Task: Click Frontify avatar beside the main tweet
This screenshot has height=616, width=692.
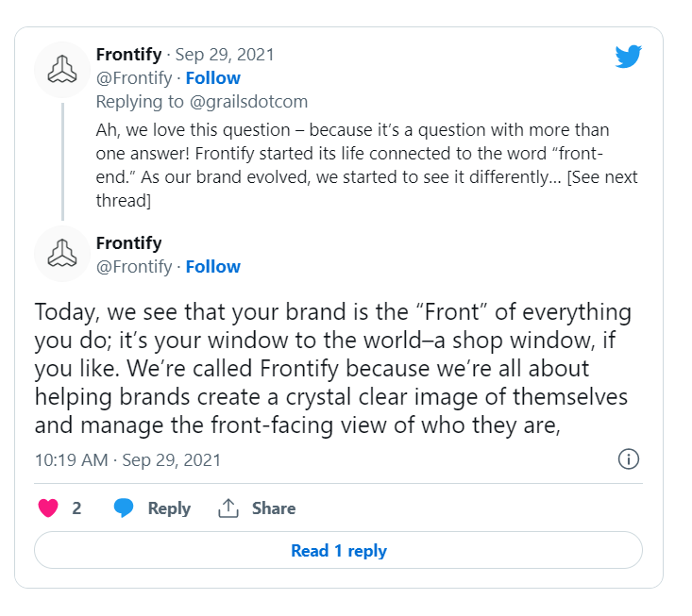Action: tap(61, 254)
